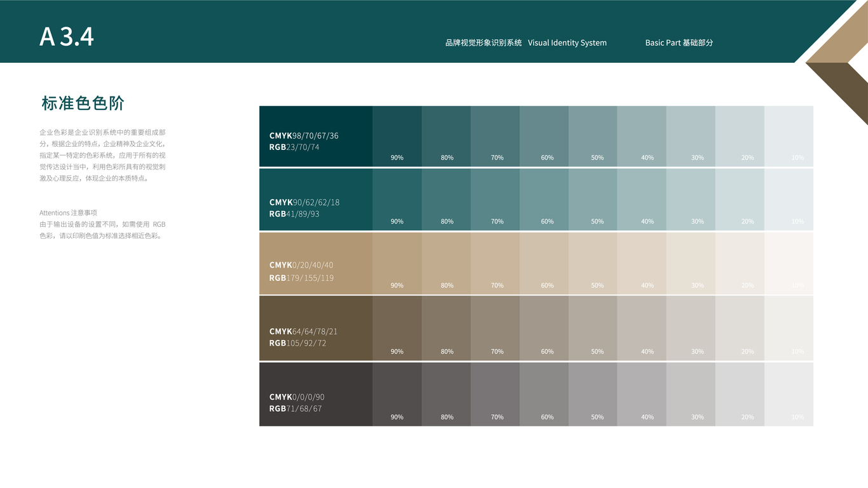Screen dimensions: 868x488
Task: Pick the 30% tint in the tan row
Action: [691, 263]
